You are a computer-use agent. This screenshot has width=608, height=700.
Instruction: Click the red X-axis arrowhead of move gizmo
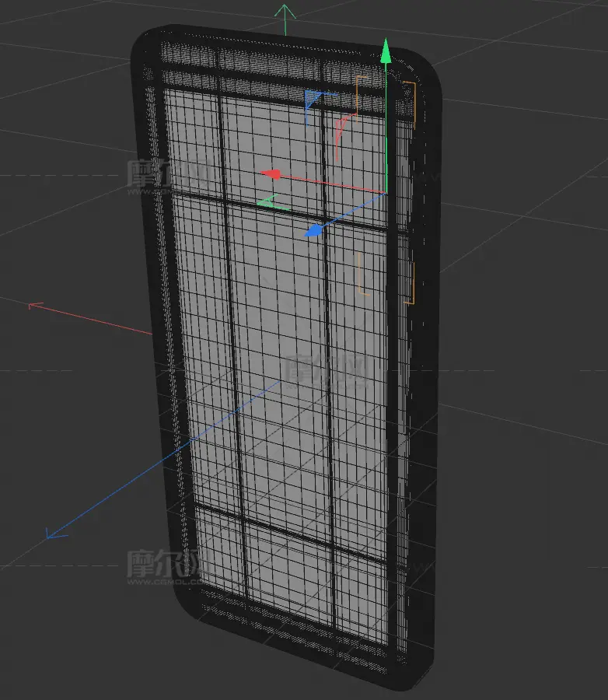270,173
